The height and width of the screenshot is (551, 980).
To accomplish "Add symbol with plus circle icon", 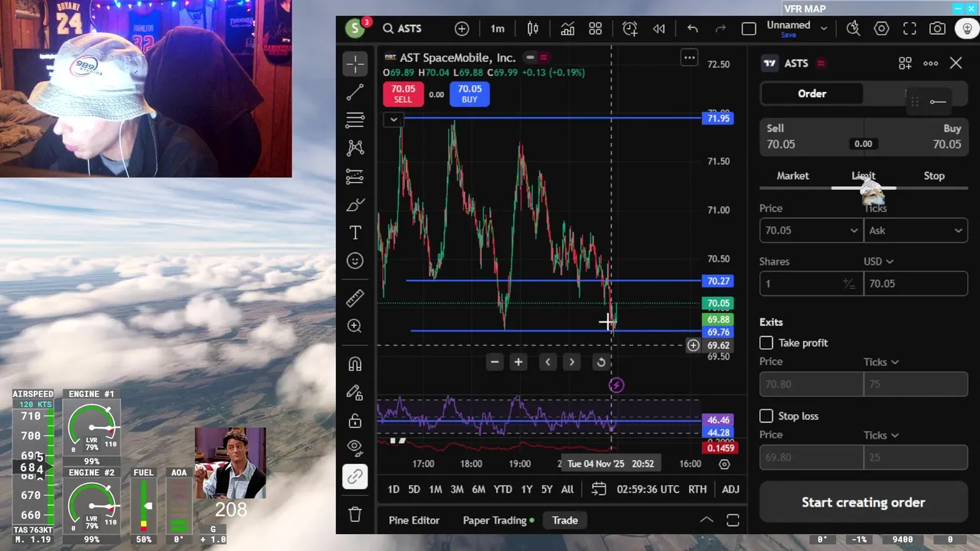I will coord(462,28).
